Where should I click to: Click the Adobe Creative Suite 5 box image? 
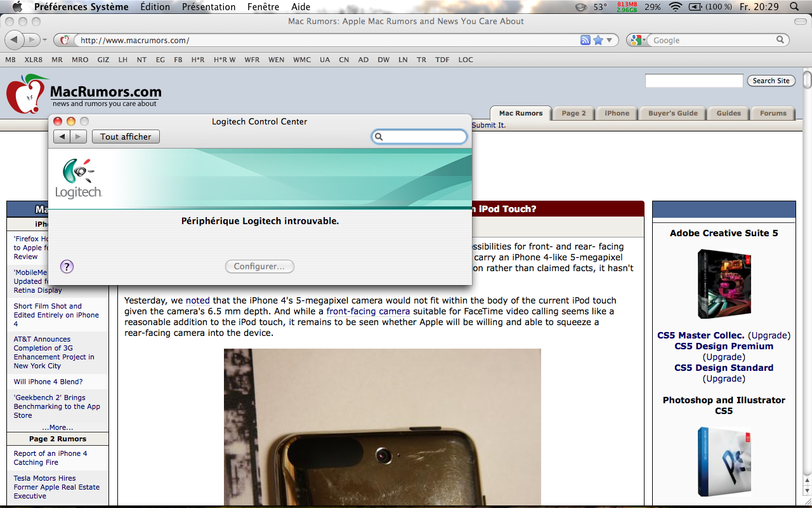pos(724,284)
